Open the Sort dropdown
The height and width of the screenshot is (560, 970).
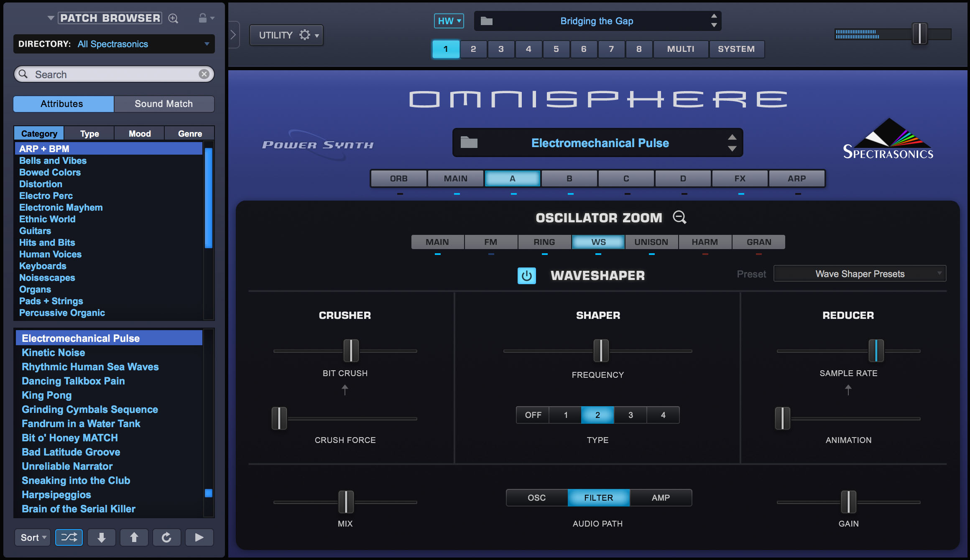(33, 537)
